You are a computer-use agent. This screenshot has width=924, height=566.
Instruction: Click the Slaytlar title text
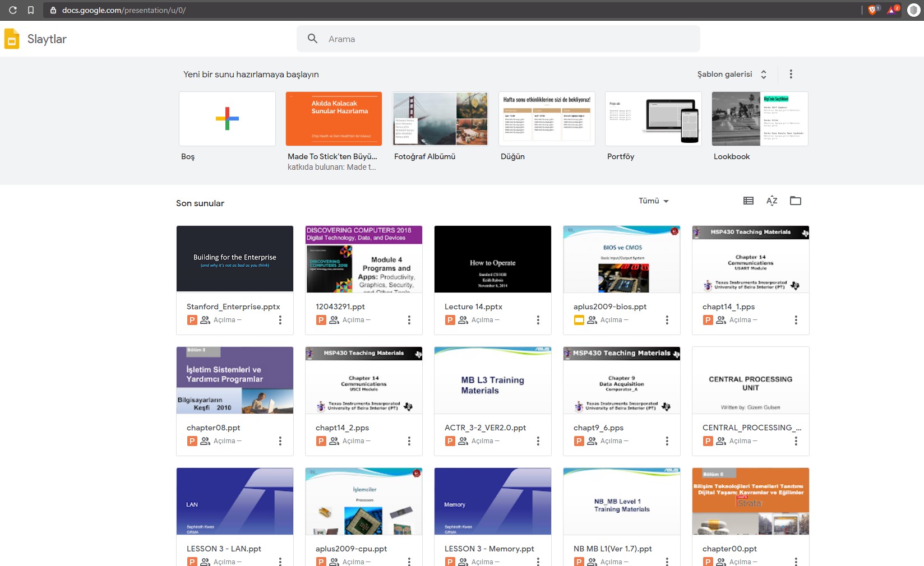point(47,39)
